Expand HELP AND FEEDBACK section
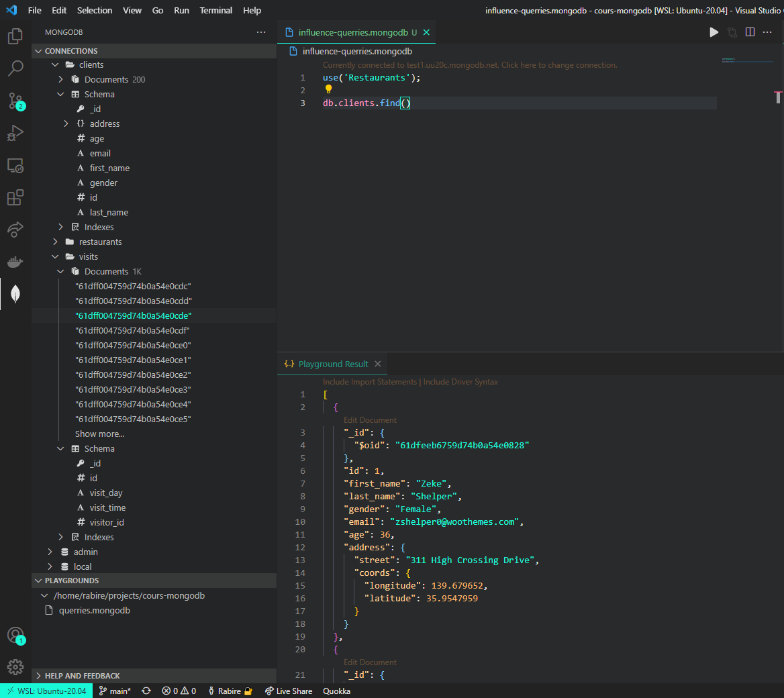This screenshot has width=784, height=698. (154, 676)
